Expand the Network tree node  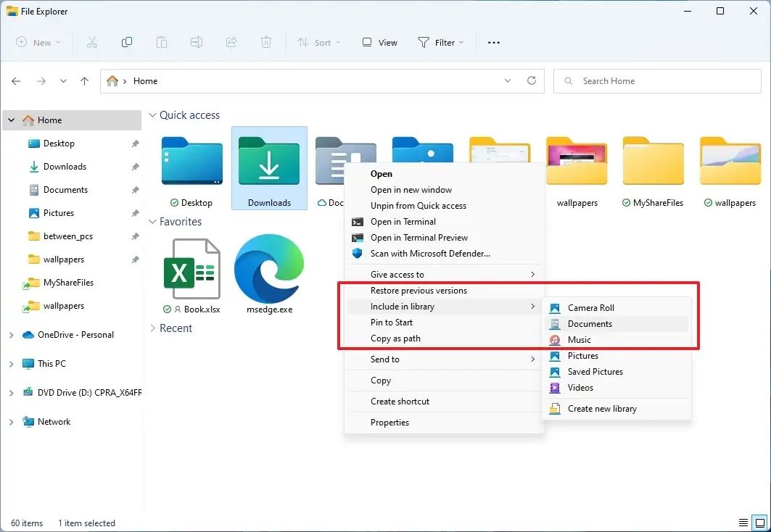coord(11,422)
